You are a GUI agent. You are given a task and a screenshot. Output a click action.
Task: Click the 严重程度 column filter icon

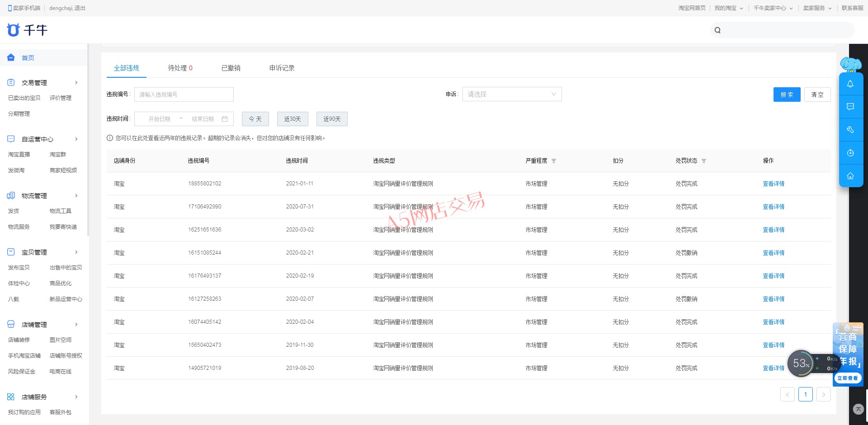click(554, 161)
